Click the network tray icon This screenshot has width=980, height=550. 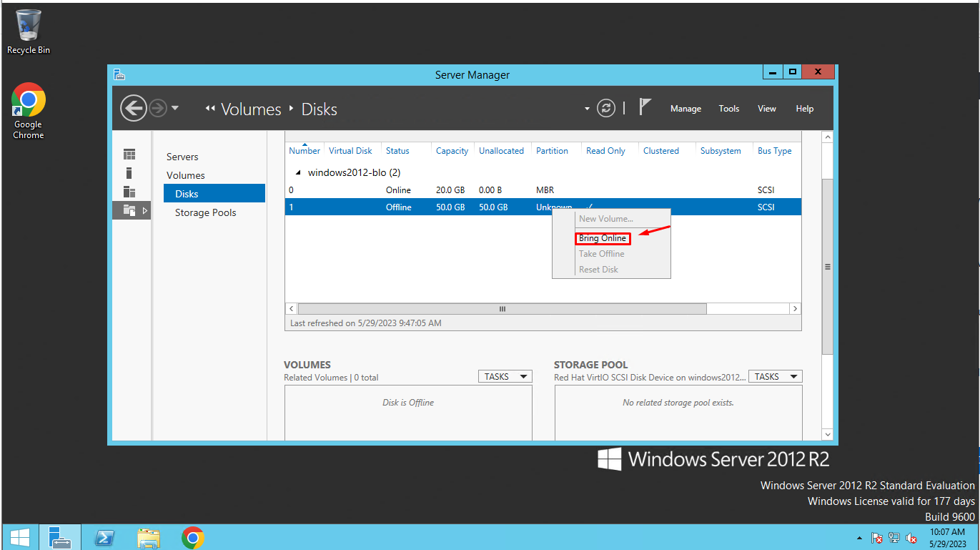pyautogui.click(x=894, y=538)
